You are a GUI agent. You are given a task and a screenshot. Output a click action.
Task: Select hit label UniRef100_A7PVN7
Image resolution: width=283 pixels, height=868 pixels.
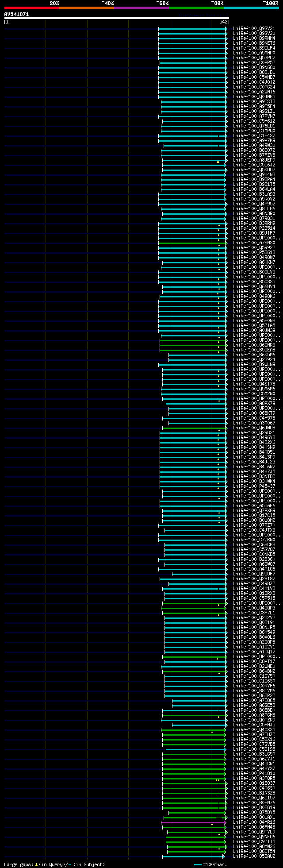click(x=254, y=116)
